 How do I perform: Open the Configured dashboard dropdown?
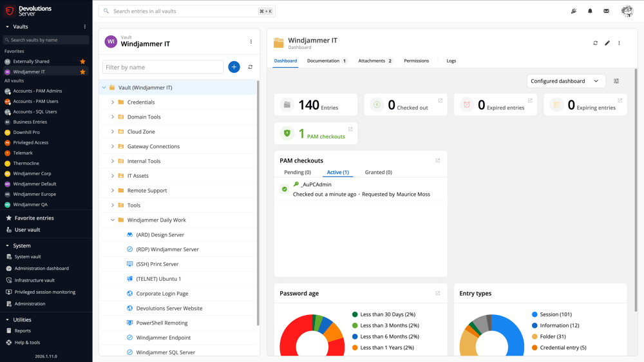tap(565, 81)
